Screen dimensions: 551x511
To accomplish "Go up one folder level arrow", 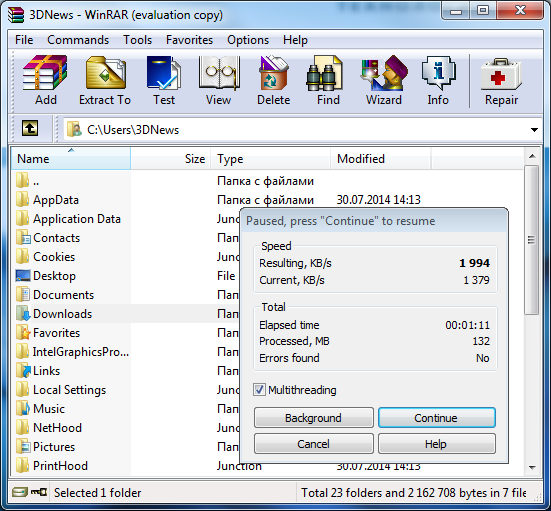I will [30, 128].
